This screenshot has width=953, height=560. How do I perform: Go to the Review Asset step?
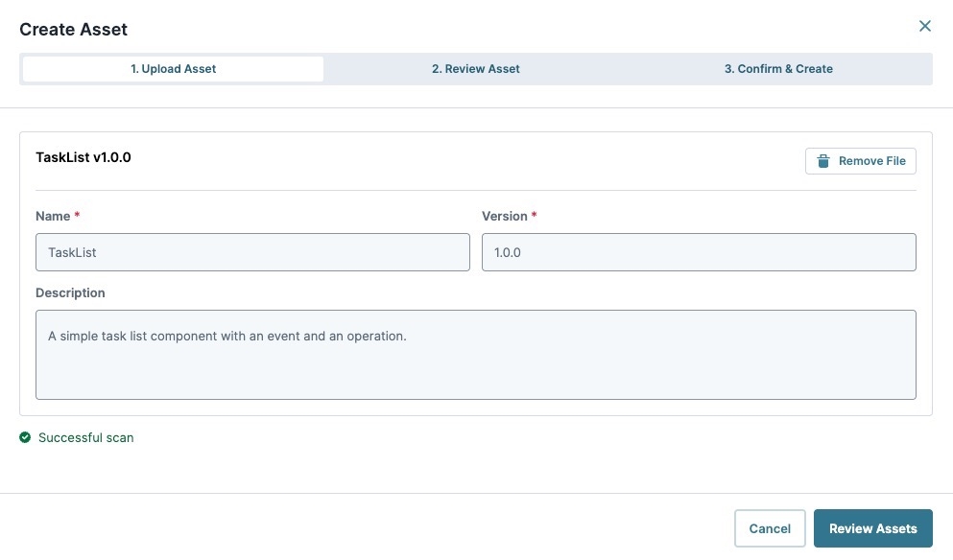[475, 69]
